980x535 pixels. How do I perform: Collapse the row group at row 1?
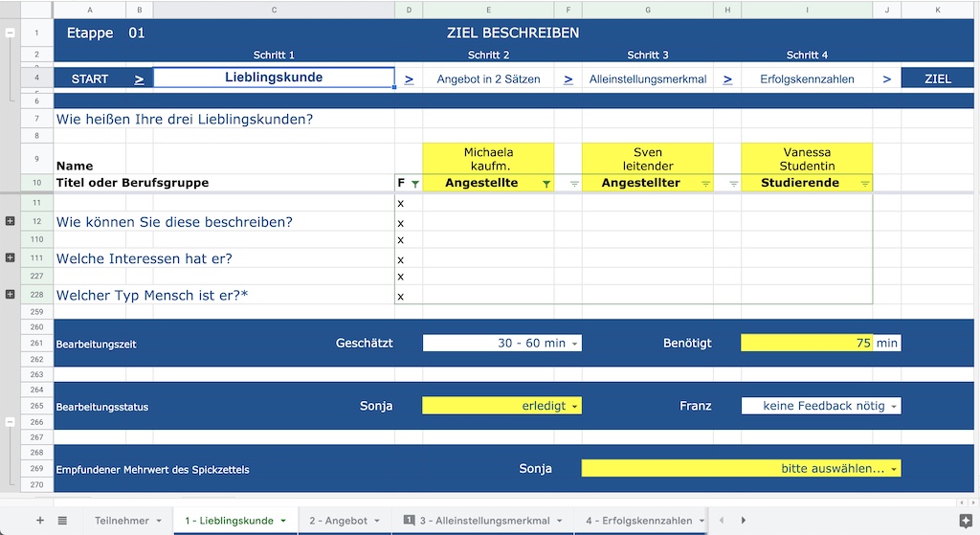coord(10,33)
